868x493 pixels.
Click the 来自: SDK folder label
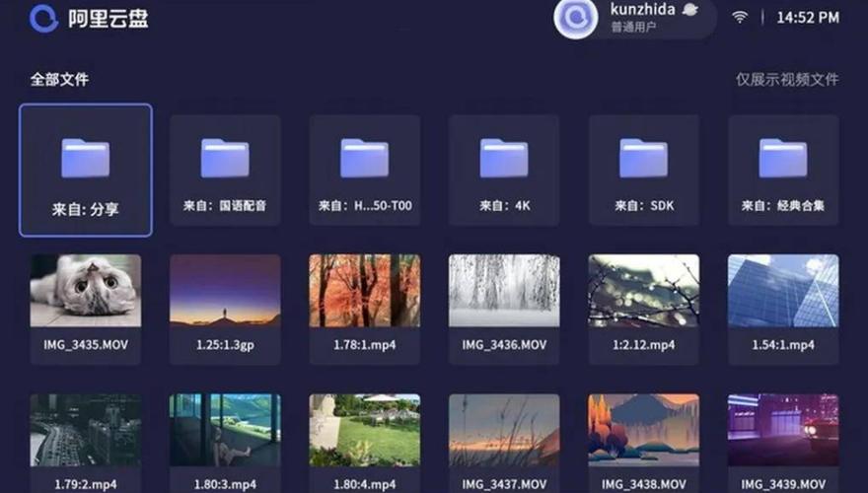[x=644, y=206]
